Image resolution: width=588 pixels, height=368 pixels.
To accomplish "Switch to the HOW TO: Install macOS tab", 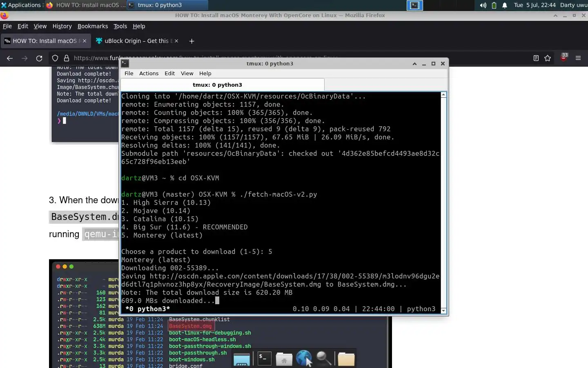I will click(x=45, y=41).
